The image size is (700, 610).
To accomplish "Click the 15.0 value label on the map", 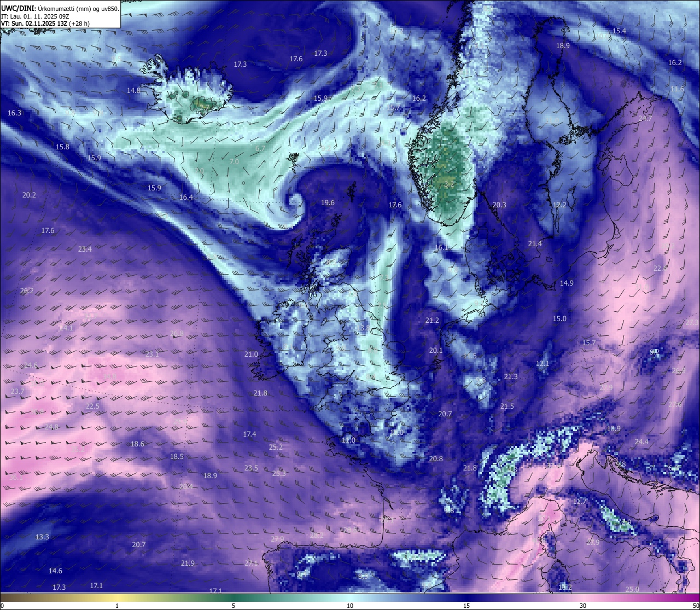I will [559, 319].
